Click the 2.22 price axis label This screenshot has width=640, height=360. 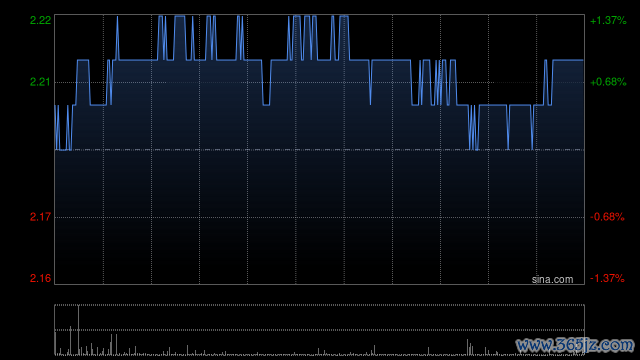pyautogui.click(x=40, y=20)
